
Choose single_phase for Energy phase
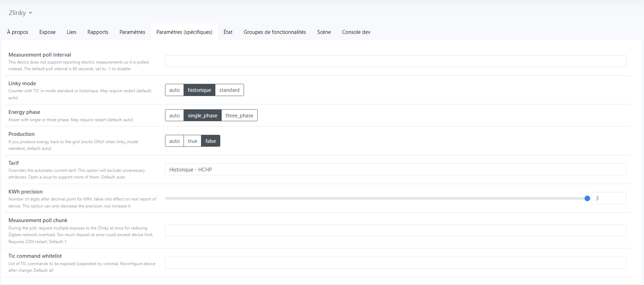click(x=202, y=116)
